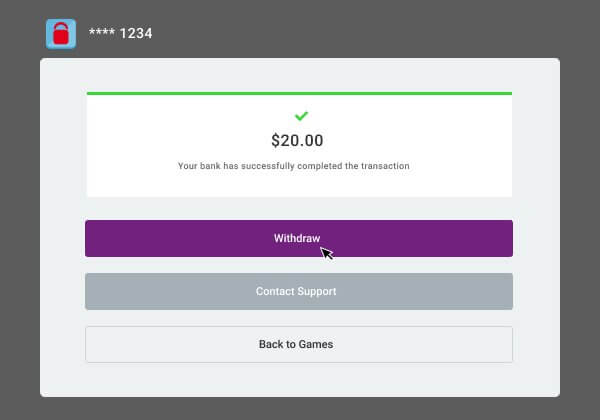Click the red padlock bank icon
This screenshot has height=420, width=600.
tap(61, 34)
